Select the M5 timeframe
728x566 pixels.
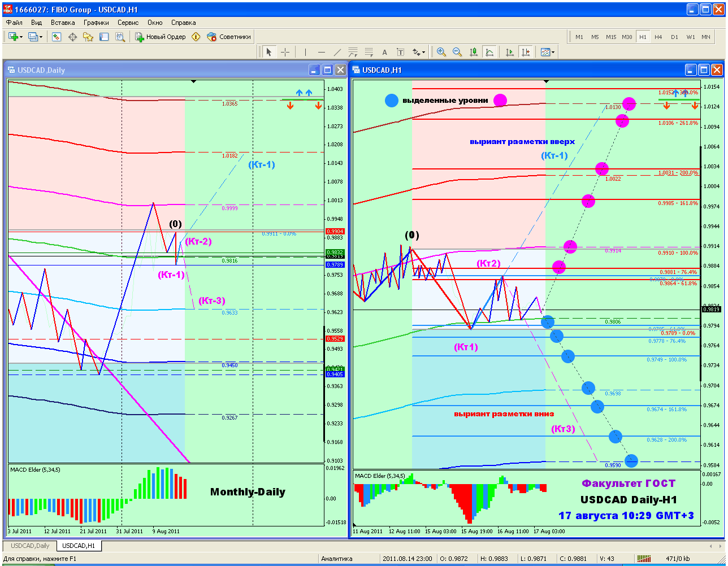pyautogui.click(x=595, y=37)
